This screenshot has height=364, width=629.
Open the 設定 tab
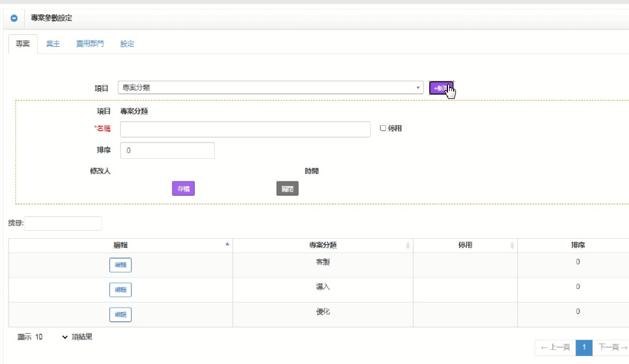coord(127,44)
